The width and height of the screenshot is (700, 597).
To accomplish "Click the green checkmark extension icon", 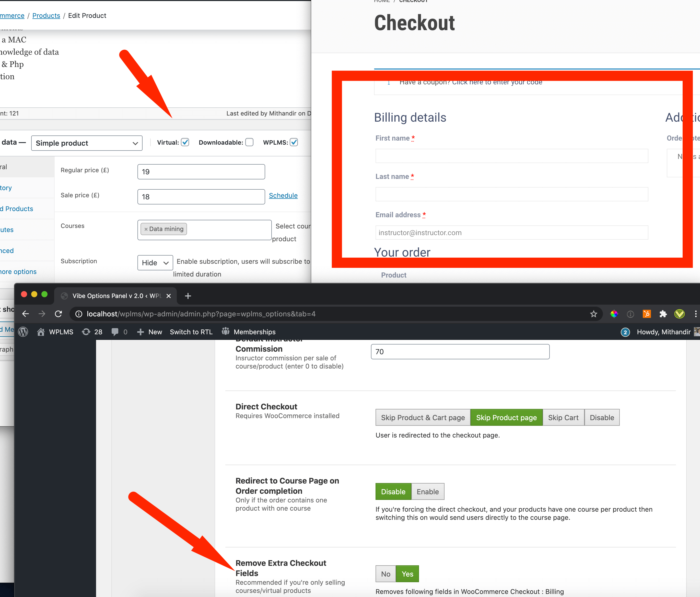I will tap(679, 314).
